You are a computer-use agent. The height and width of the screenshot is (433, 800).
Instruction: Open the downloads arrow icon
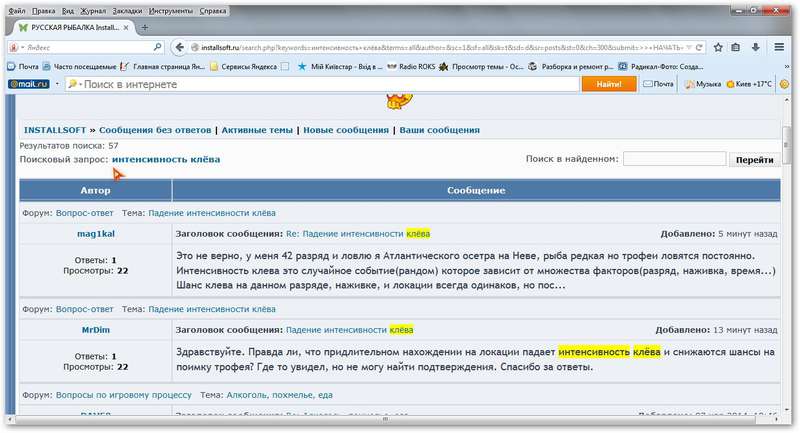756,47
